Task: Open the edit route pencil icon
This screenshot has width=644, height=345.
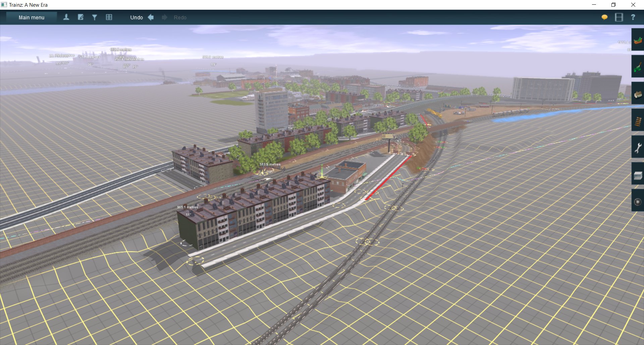Action: [x=80, y=17]
